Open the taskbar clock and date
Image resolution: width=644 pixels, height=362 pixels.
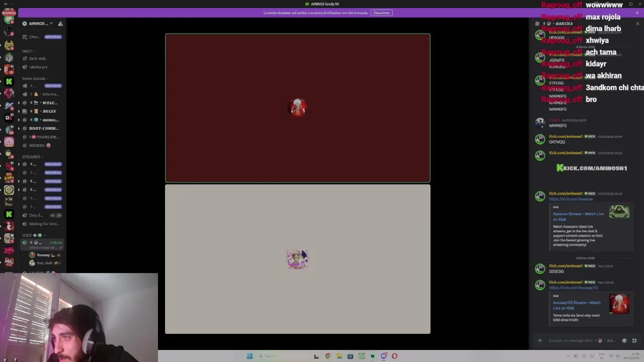pyautogui.click(x=632, y=356)
